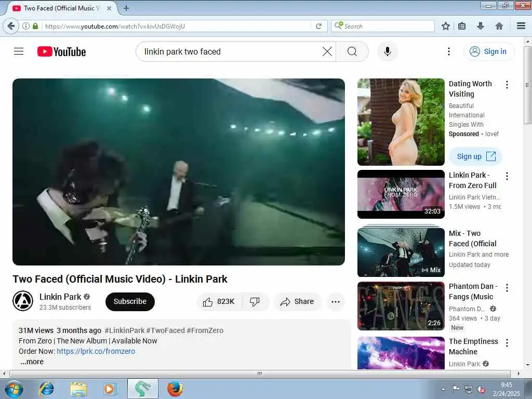Go to Firefox home page icon
The height and width of the screenshot is (399, 532).
(499, 26)
